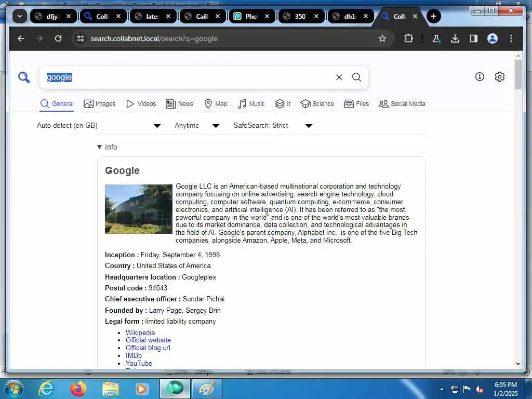Viewport: 532px width, 399px height.
Task: Open the SafeSearch: Strict dropdown
Action: (273, 126)
